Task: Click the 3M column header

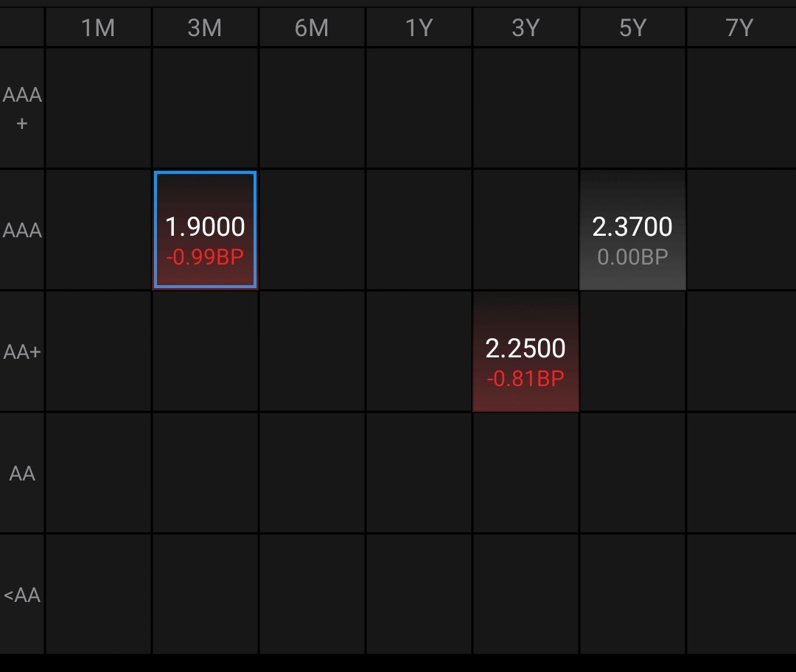Action: coord(205,28)
